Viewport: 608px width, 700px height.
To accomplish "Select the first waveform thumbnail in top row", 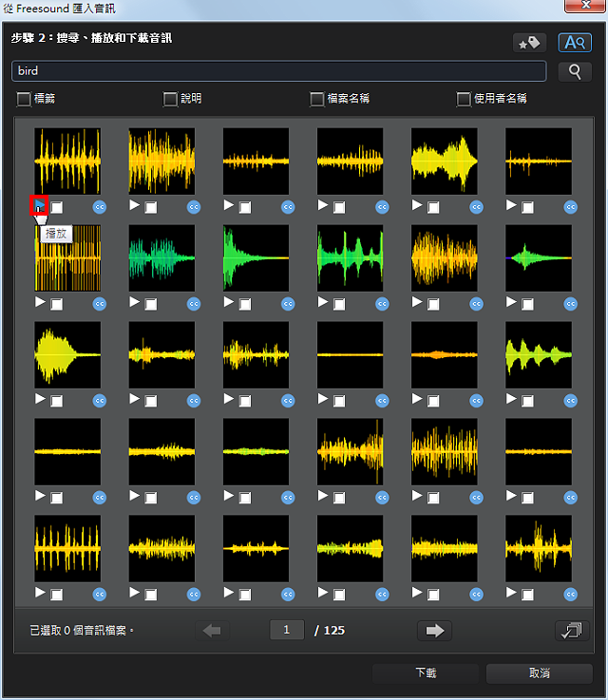I will pos(67,161).
